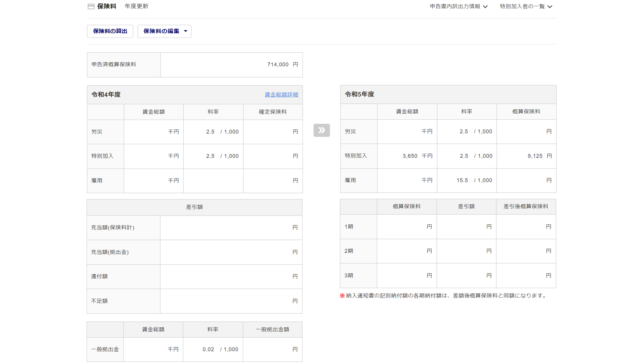This screenshot has height=364, width=629.
Task: Expand the 申告書内訳出力情報 menu
Action: click(x=459, y=7)
